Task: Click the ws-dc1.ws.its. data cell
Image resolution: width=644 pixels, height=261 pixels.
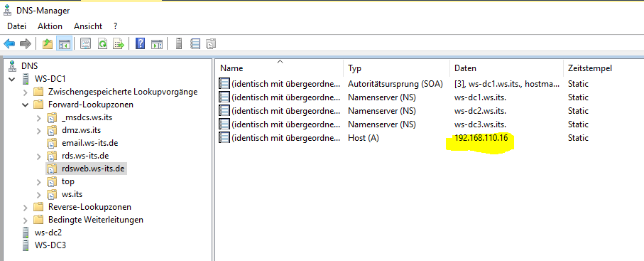Action: (480, 97)
